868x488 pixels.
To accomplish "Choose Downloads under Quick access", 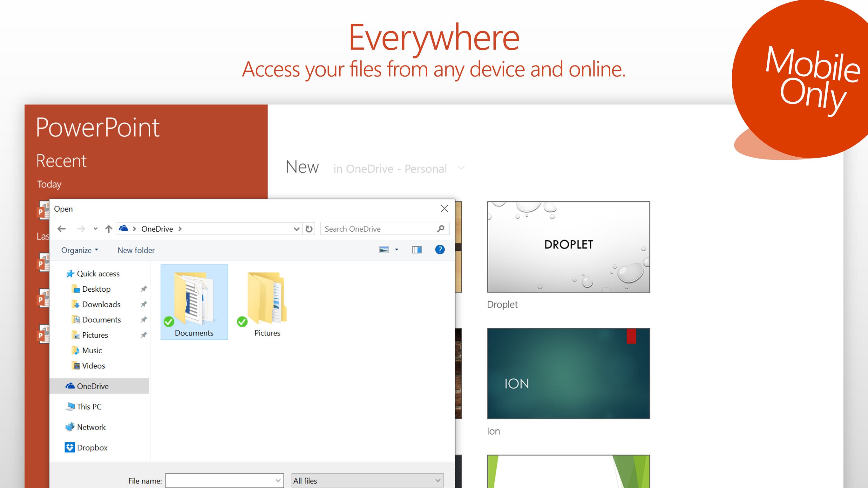I will pyautogui.click(x=101, y=304).
